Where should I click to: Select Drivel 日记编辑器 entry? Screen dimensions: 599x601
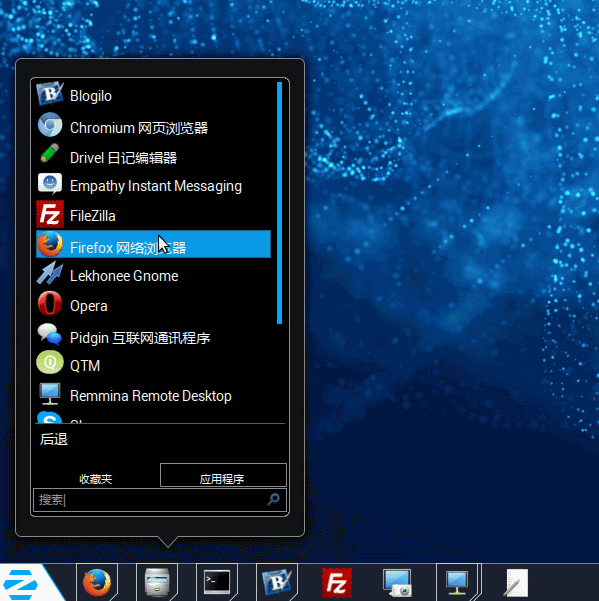[123, 158]
